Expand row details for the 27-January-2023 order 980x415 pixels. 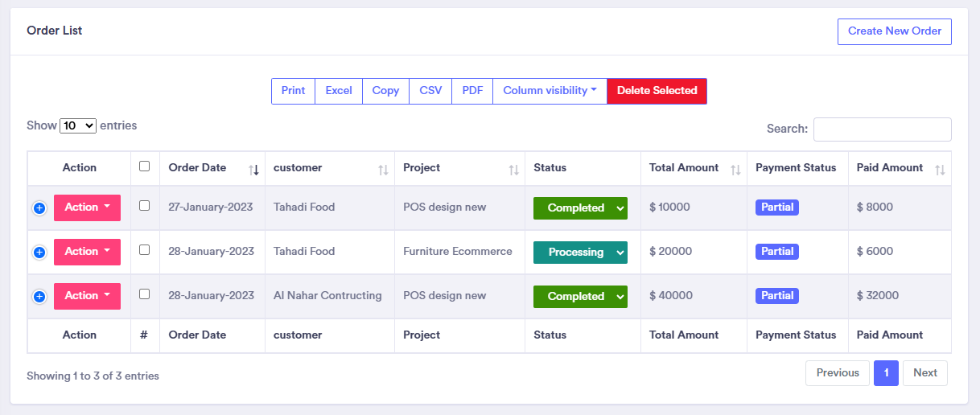[x=39, y=208]
